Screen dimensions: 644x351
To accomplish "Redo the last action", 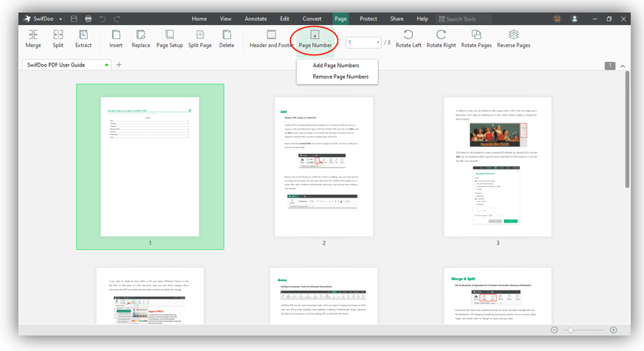I will coord(117,19).
